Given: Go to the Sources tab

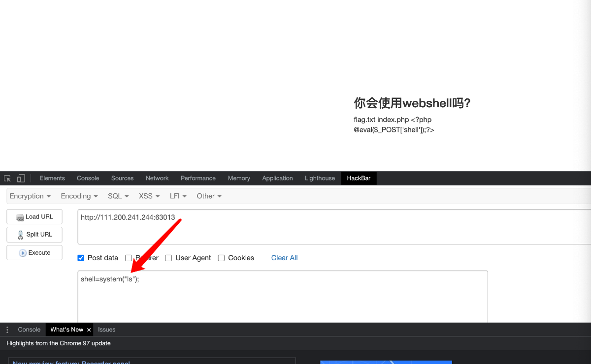Looking at the screenshot, I should 123,178.
